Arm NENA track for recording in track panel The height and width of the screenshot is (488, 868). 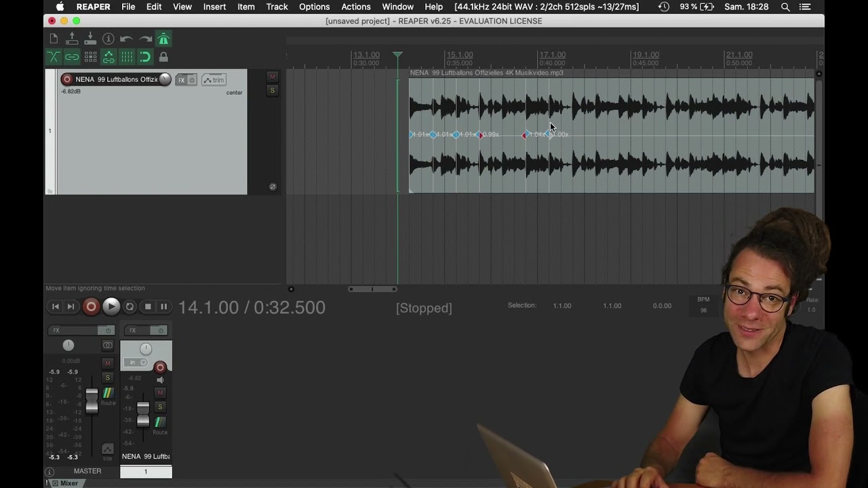click(x=66, y=79)
